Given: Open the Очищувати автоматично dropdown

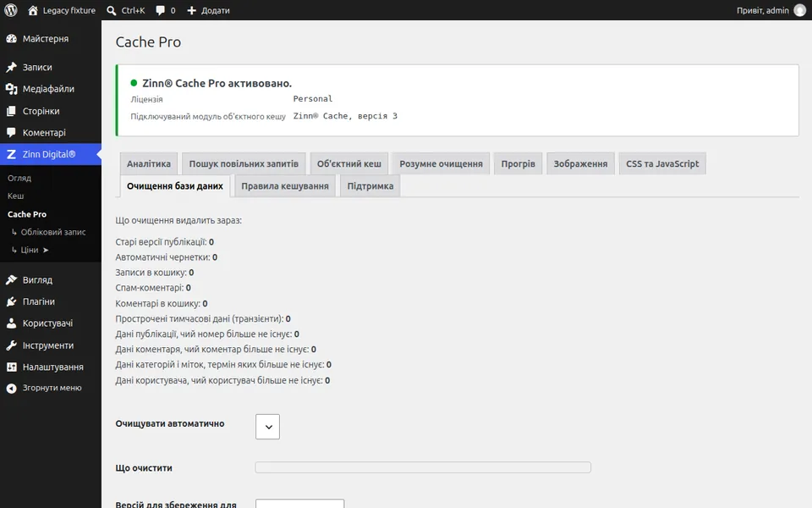Looking at the screenshot, I should pyautogui.click(x=268, y=427).
